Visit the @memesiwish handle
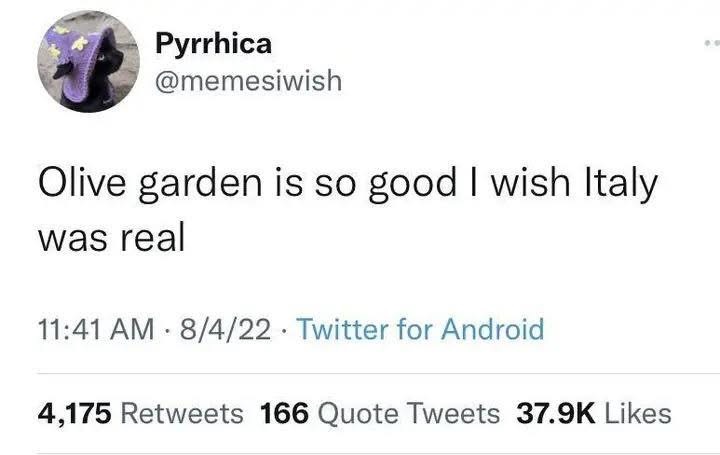This screenshot has height=455, width=720. [248, 81]
